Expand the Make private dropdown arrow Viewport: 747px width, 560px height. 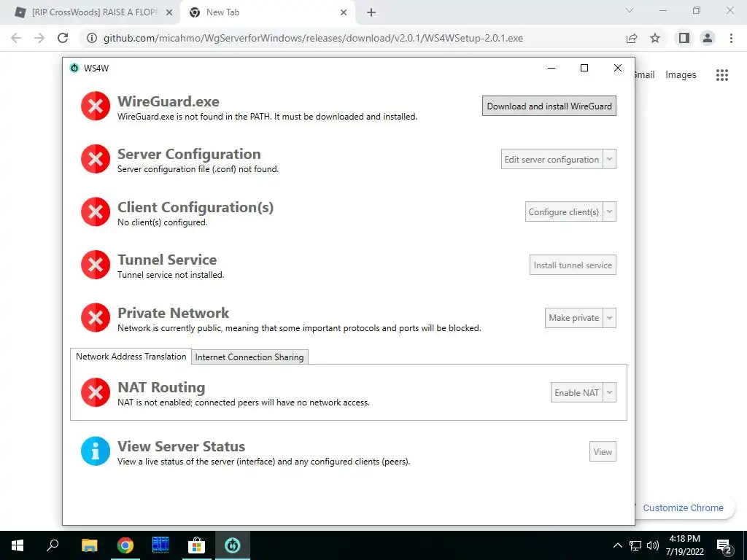click(609, 318)
